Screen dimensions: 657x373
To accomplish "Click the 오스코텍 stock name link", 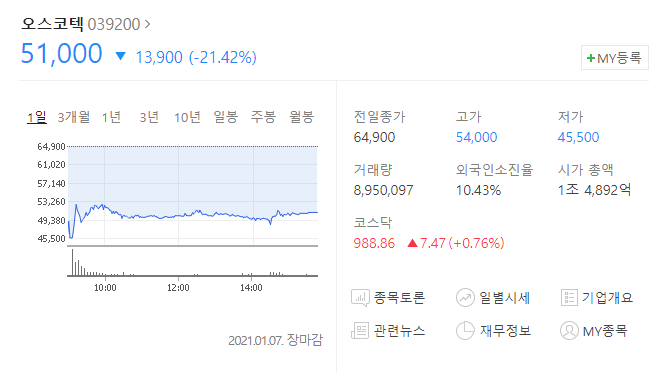I will point(52,24).
